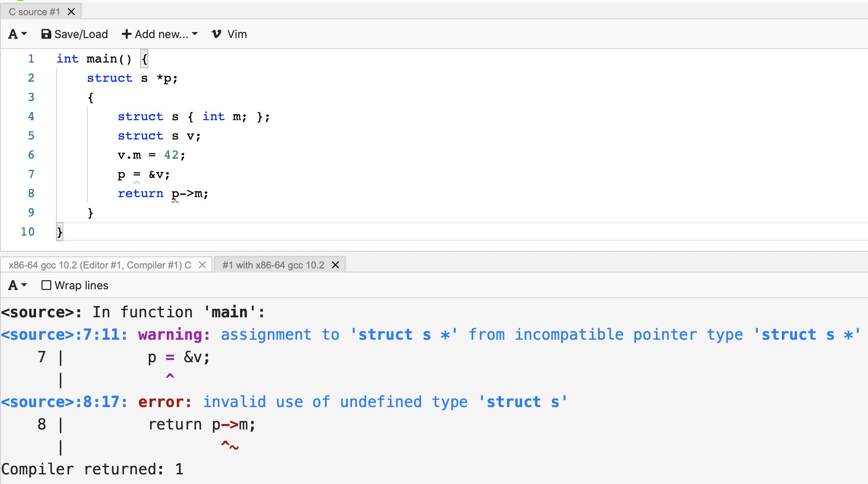868x484 pixels.
Task: Click the Vim mode icon
Action: click(216, 34)
